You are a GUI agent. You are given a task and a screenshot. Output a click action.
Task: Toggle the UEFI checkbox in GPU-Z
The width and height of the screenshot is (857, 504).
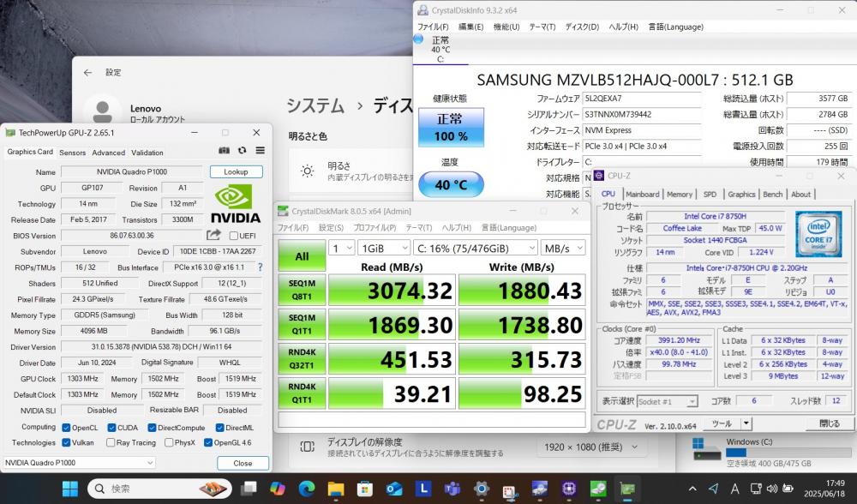(x=234, y=236)
